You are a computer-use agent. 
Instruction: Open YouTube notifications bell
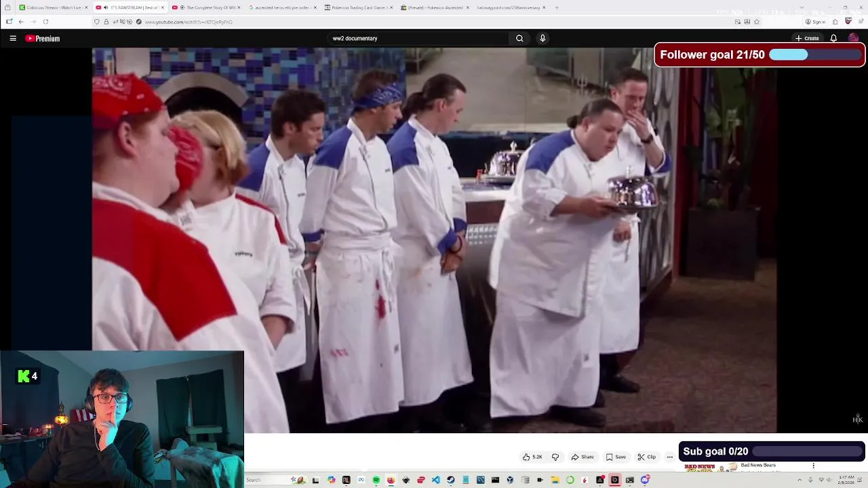pos(833,39)
